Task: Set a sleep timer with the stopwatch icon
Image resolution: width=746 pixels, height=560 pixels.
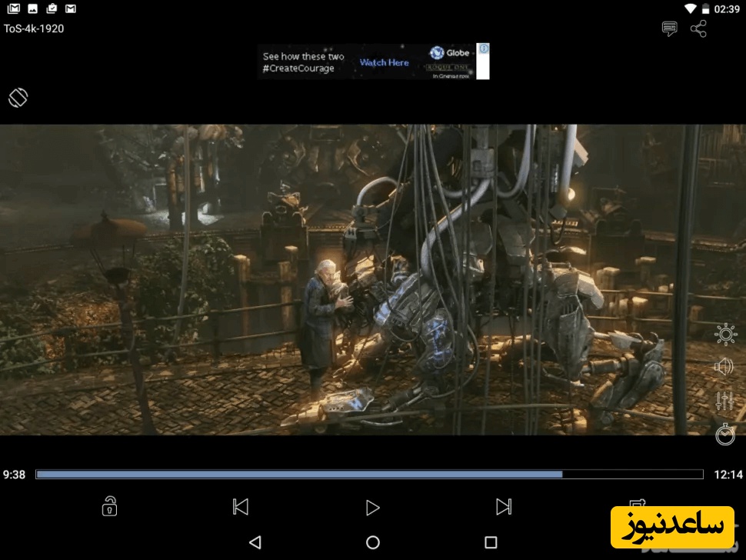Action: 724,435
